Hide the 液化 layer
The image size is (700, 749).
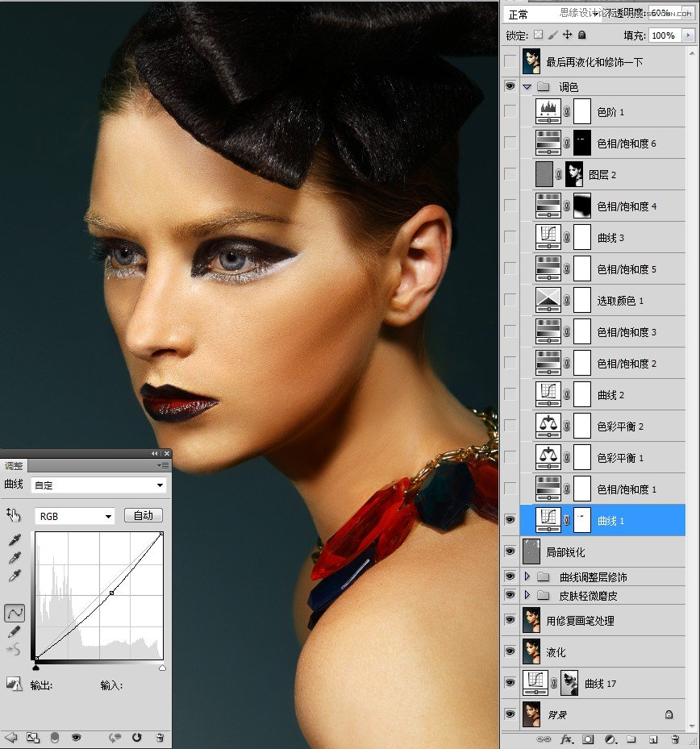(x=510, y=651)
